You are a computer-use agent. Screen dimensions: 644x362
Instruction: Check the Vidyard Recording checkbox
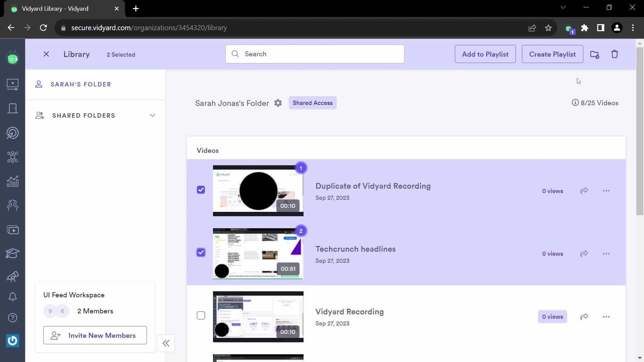pos(201,315)
